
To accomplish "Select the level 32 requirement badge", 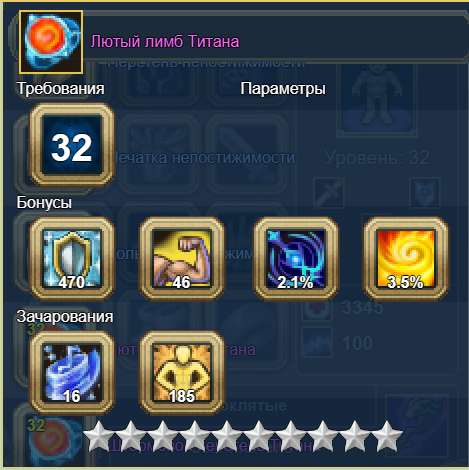I will 72,145.
